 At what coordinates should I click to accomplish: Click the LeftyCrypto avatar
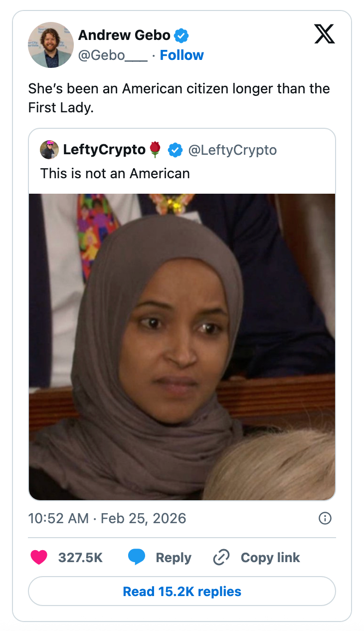click(x=49, y=150)
